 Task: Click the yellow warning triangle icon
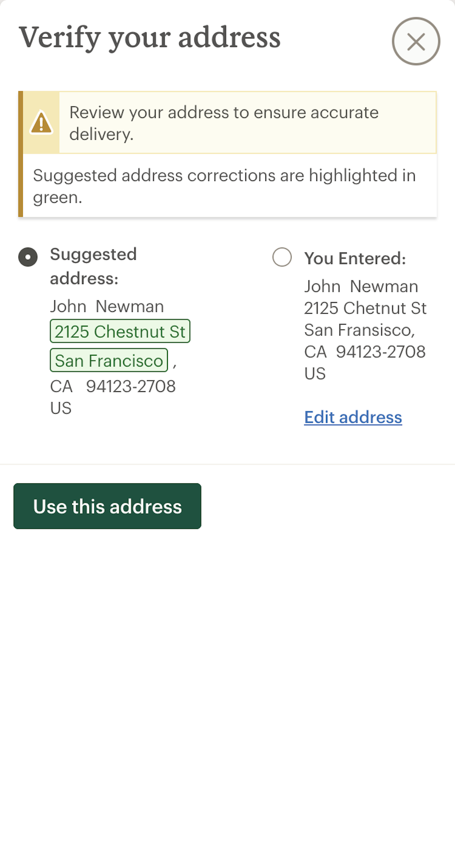point(41,122)
